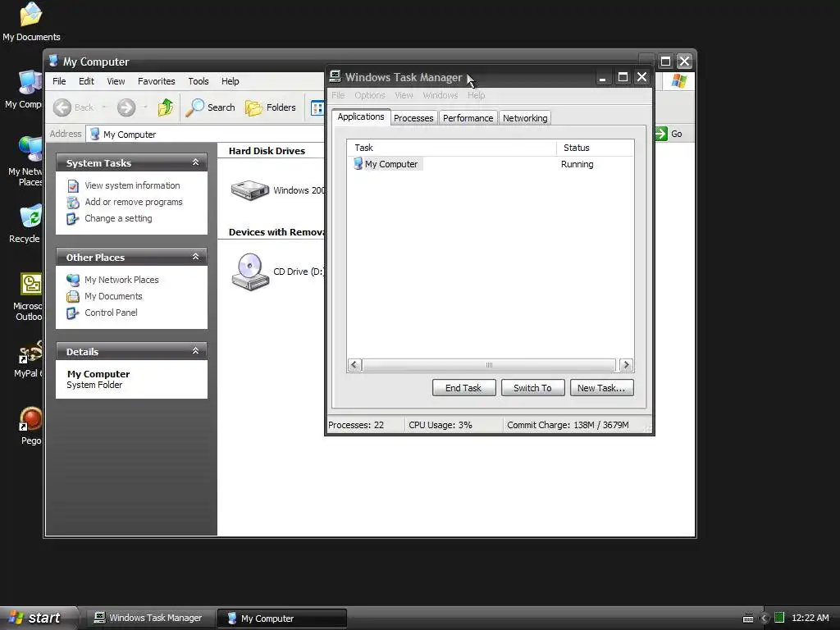Switch to the Networking tab
The height and width of the screenshot is (630, 840).
[525, 118]
